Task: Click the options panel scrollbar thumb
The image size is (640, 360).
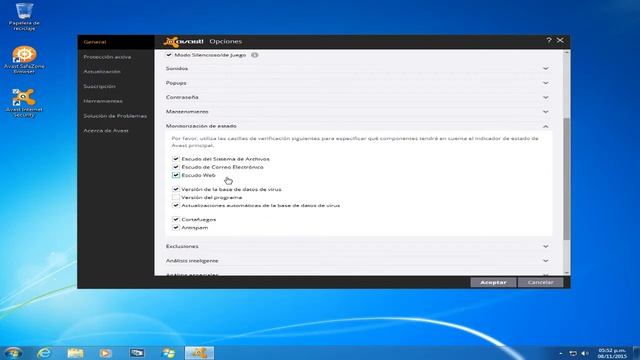Action: pos(567,179)
